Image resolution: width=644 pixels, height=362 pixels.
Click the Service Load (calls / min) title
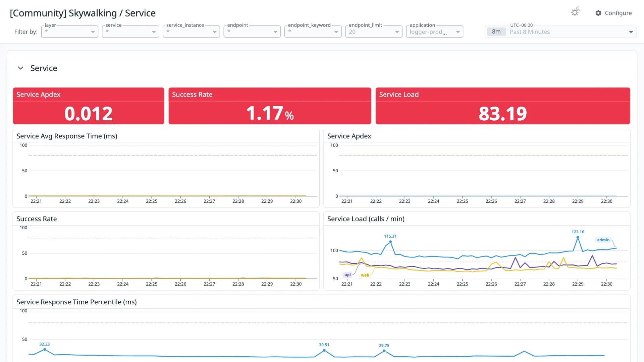pyautogui.click(x=366, y=219)
